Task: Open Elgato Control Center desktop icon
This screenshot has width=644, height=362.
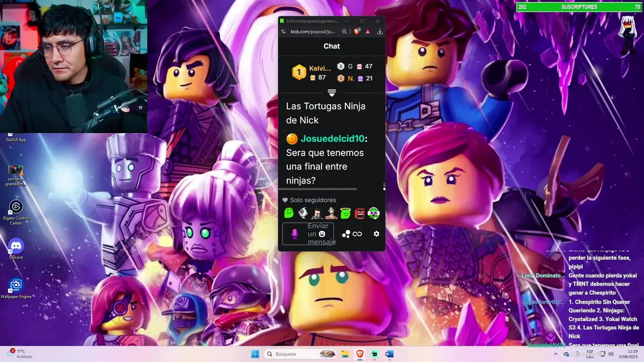Action: tap(16, 213)
